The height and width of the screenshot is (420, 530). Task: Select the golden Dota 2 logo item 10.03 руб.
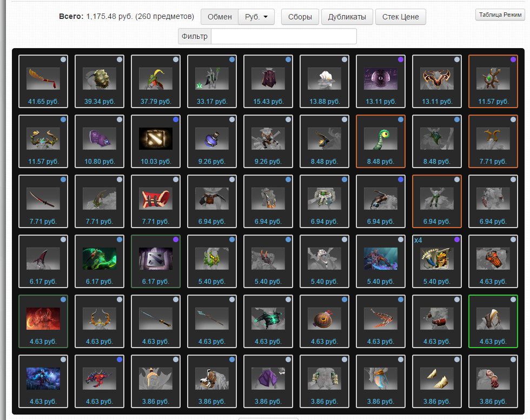point(156,141)
